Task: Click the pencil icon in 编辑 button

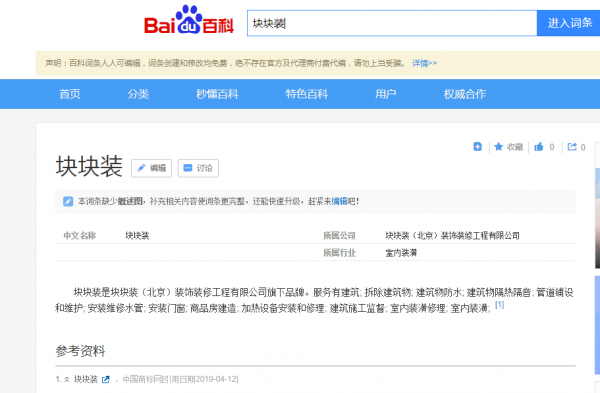Action: (x=141, y=168)
